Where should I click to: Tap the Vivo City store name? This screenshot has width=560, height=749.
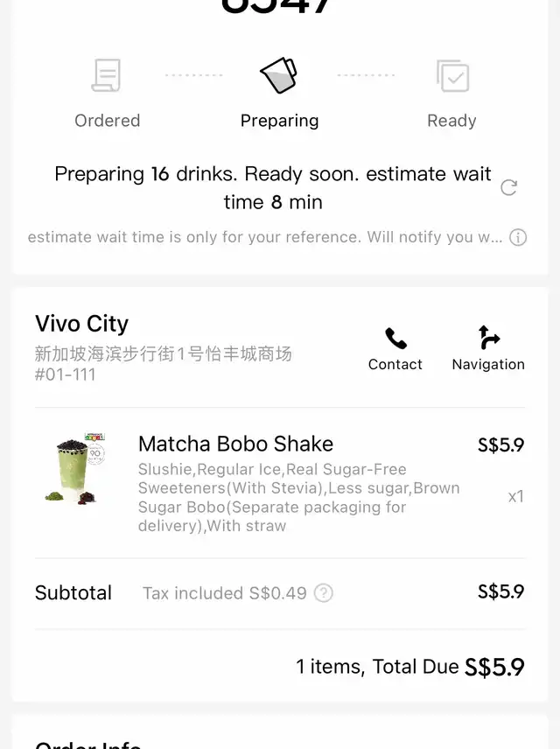(x=81, y=324)
